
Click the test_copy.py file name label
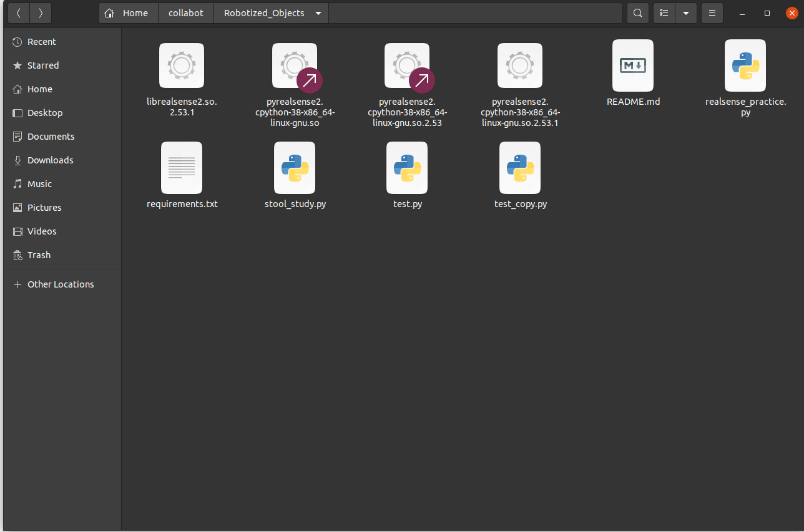pos(521,204)
